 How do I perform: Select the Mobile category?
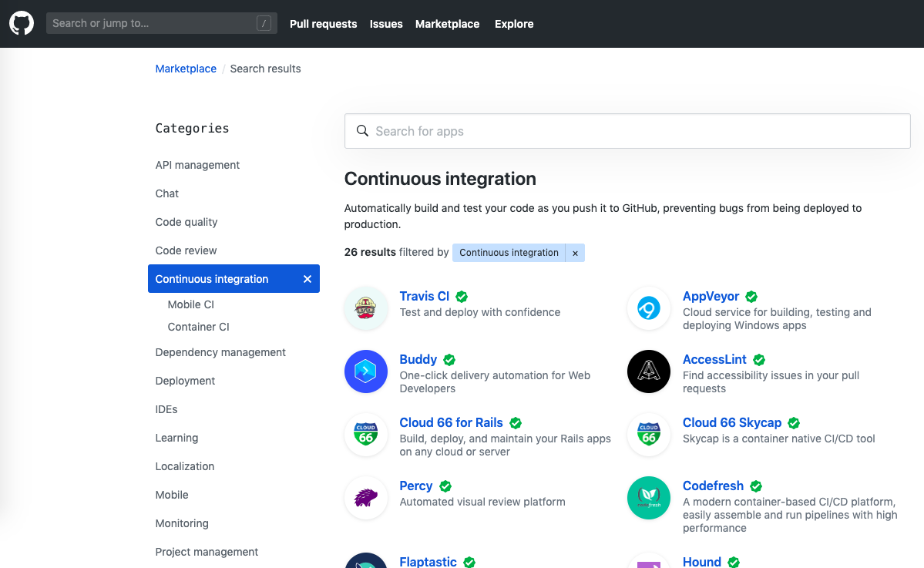coord(172,495)
